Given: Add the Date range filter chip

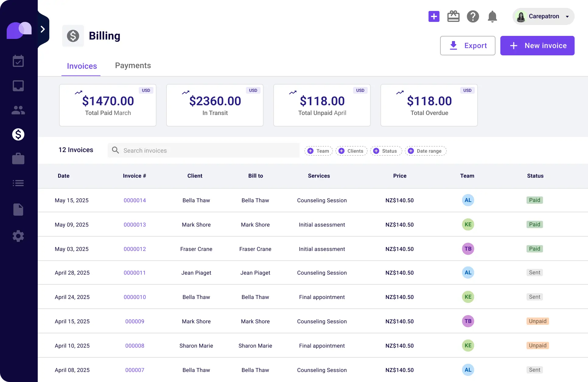Looking at the screenshot, I should coord(425,151).
